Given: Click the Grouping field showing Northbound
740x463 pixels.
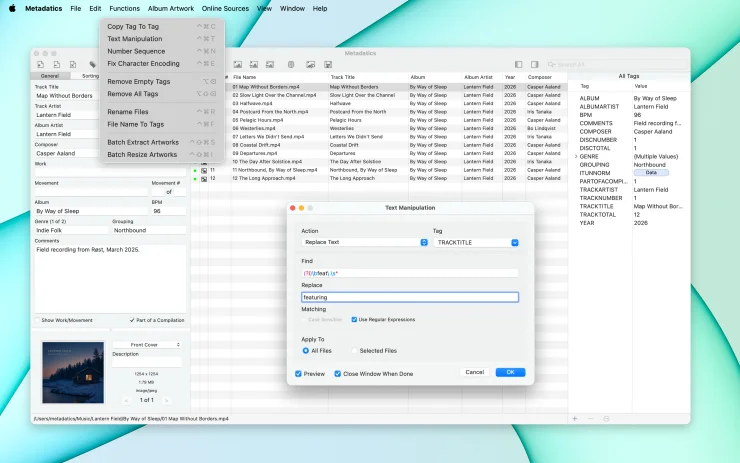Looking at the screenshot, I should point(149,230).
